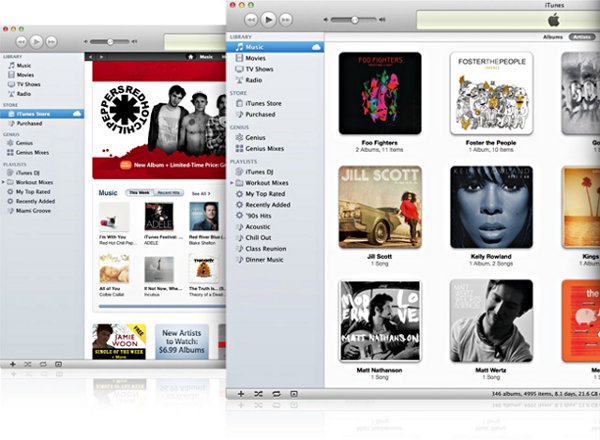The width and height of the screenshot is (600, 440).
Task: Click the repeat icon in front window's bottom bar
Action: tap(274, 394)
